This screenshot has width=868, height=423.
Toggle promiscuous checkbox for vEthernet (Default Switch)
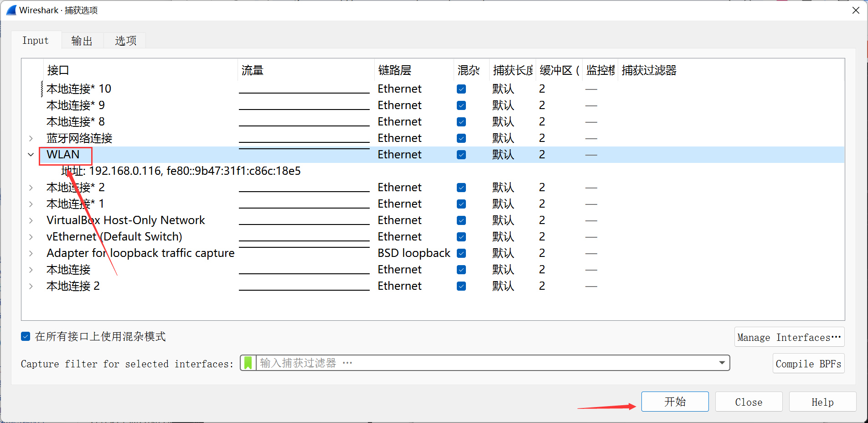[461, 237]
